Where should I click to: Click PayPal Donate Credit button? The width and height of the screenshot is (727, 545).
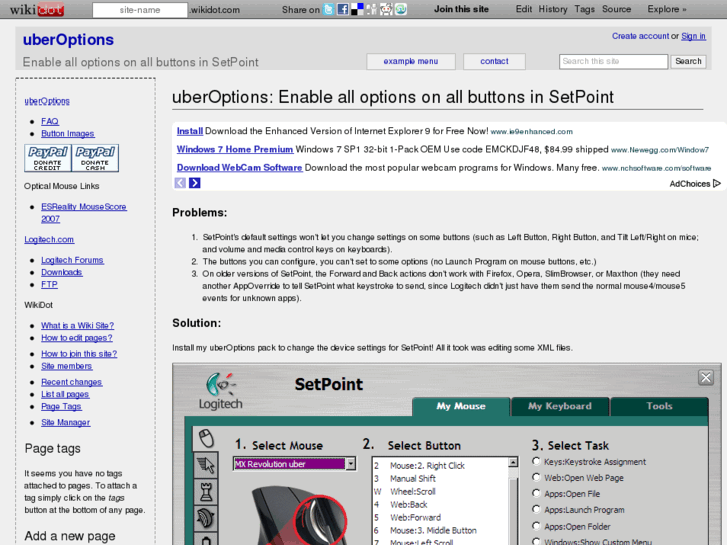(47, 158)
